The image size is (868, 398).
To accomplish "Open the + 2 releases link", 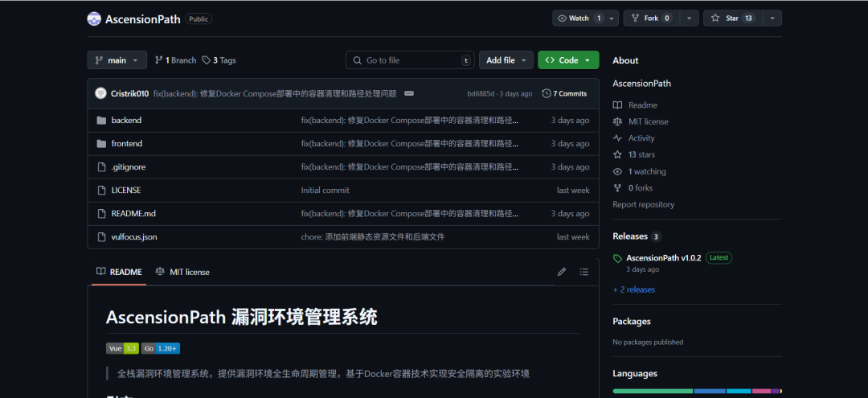I will pos(634,289).
